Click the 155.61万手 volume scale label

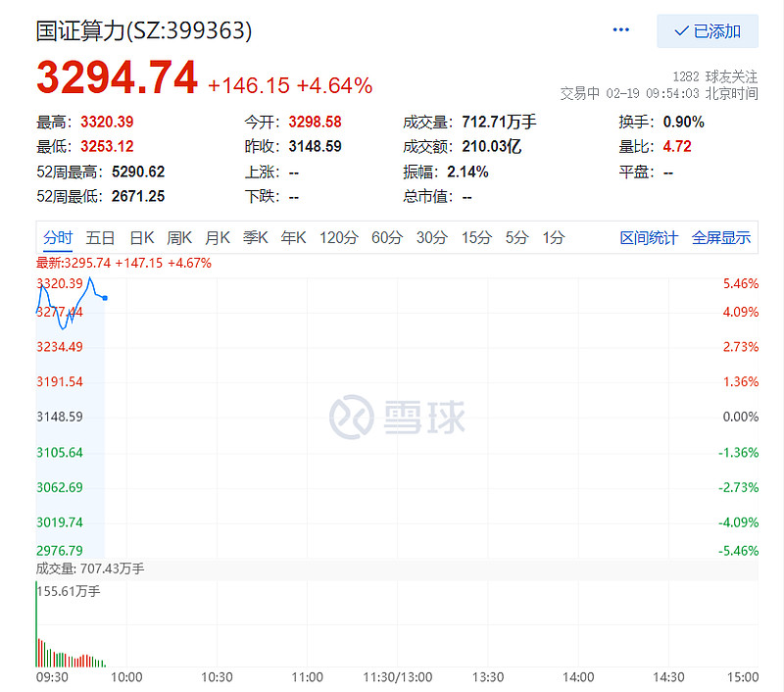pyautogui.click(x=69, y=591)
